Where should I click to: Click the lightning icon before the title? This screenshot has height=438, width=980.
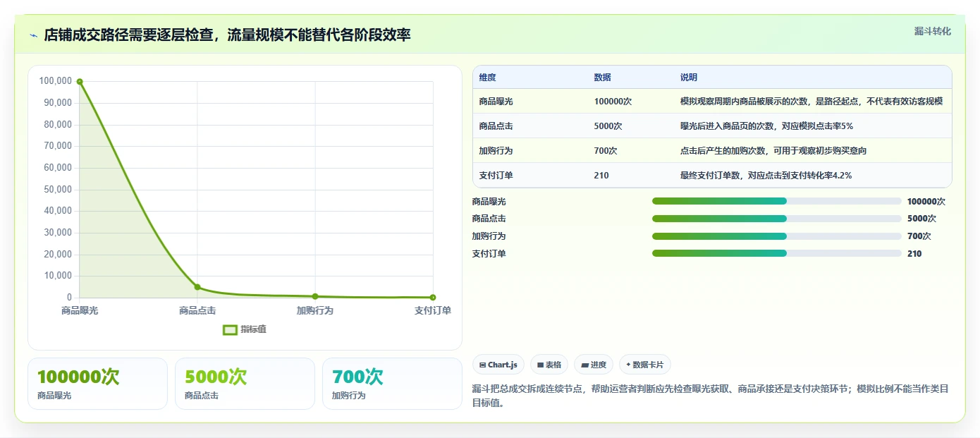[34, 35]
